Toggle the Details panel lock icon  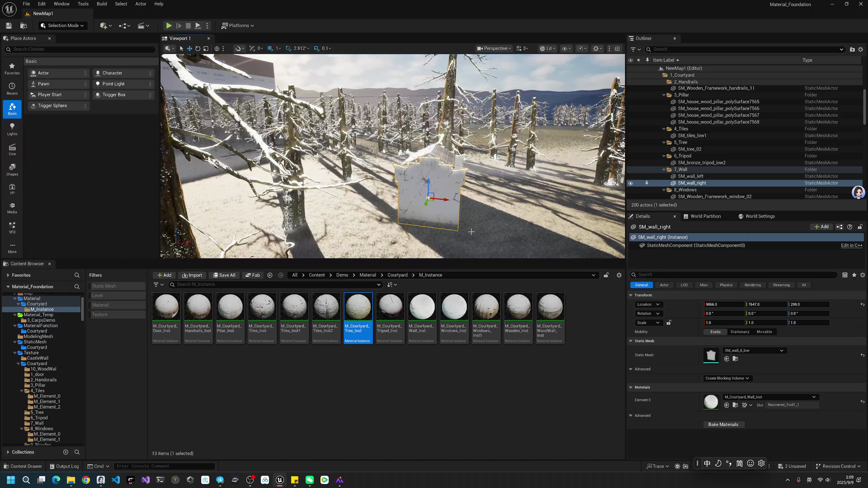[x=860, y=227]
